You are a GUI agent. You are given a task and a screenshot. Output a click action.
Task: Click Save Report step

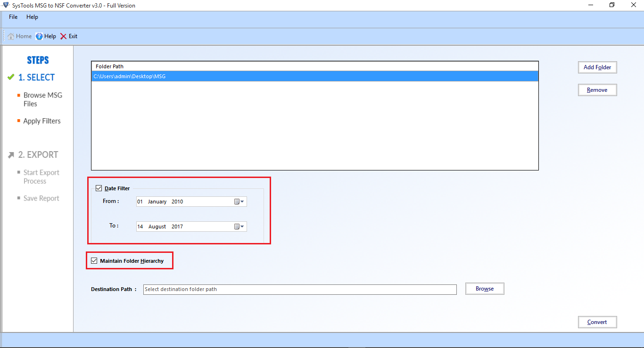coord(41,198)
